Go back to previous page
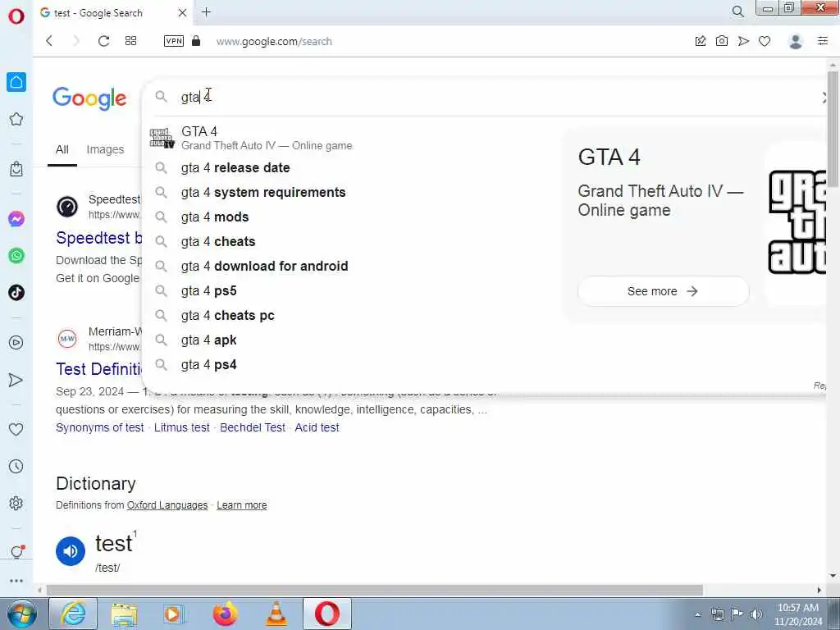The width and height of the screenshot is (840, 630). click(49, 41)
